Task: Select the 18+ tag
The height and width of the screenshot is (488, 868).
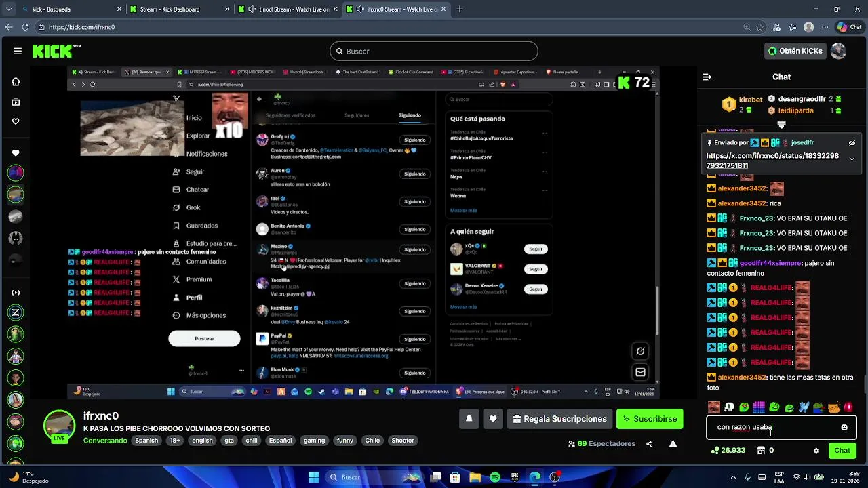Action: coord(174,441)
